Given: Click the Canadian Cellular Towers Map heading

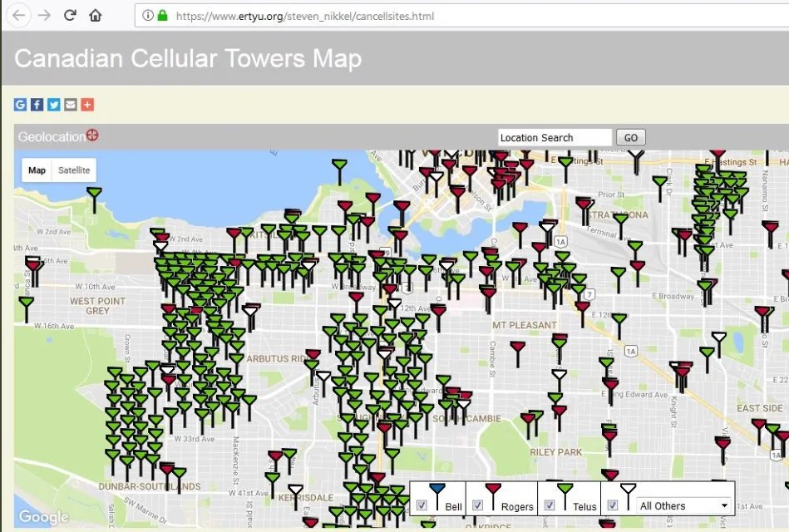Looking at the screenshot, I should click(x=188, y=58).
